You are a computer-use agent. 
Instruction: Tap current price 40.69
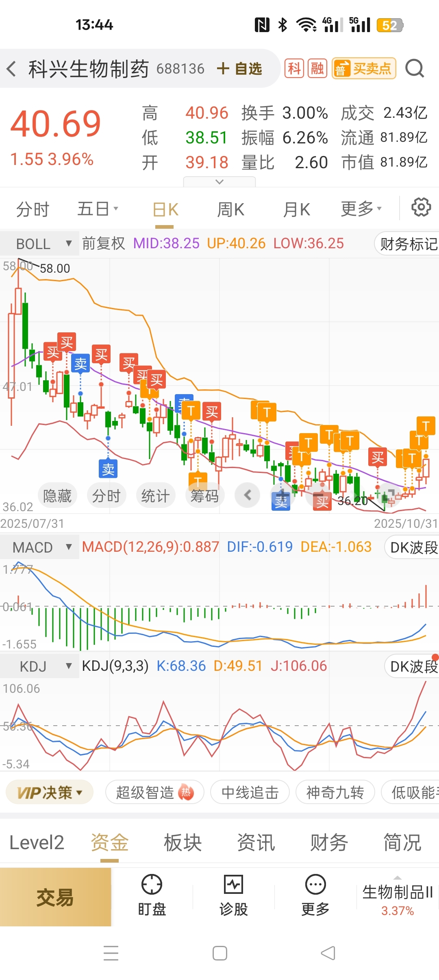click(x=56, y=124)
